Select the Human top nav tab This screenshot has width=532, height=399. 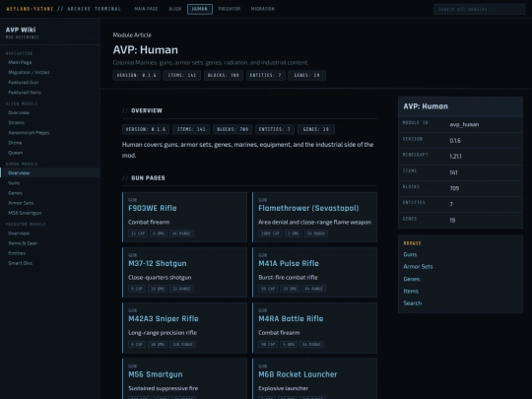(200, 9)
